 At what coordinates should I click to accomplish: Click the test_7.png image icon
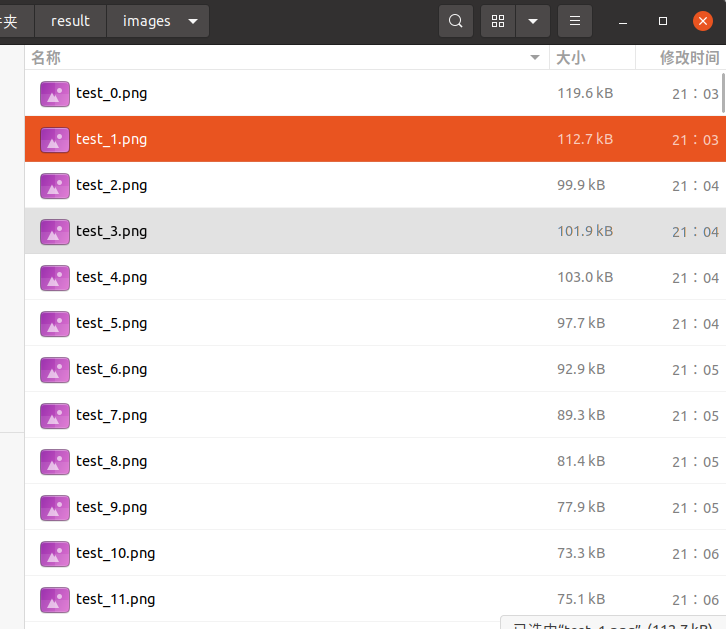(x=55, y=416)
